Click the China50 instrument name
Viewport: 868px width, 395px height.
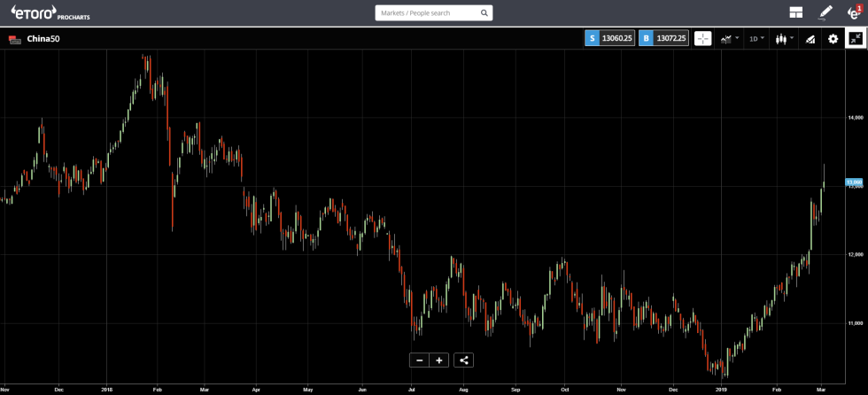pos(43,39)
